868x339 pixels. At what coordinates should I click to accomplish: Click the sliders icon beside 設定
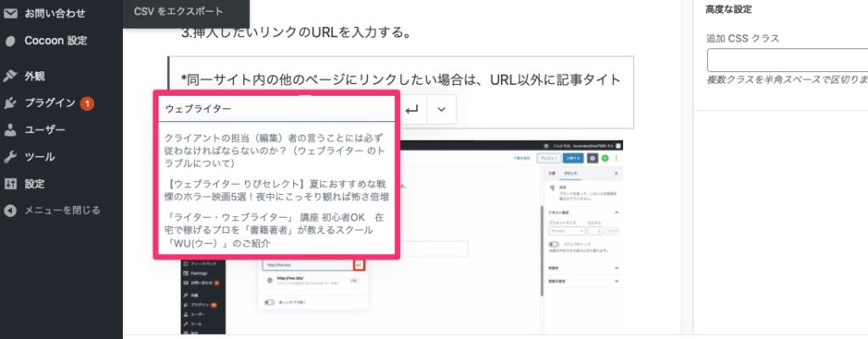10,184
